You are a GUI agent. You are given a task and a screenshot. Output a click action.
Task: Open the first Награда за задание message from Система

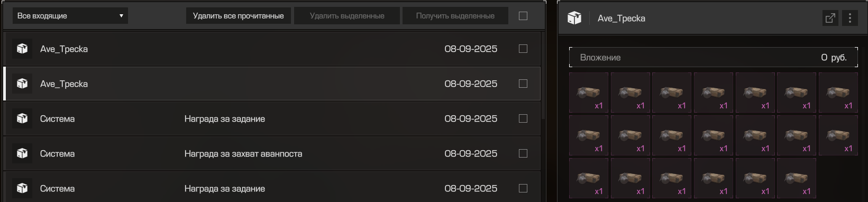(272, 118)
